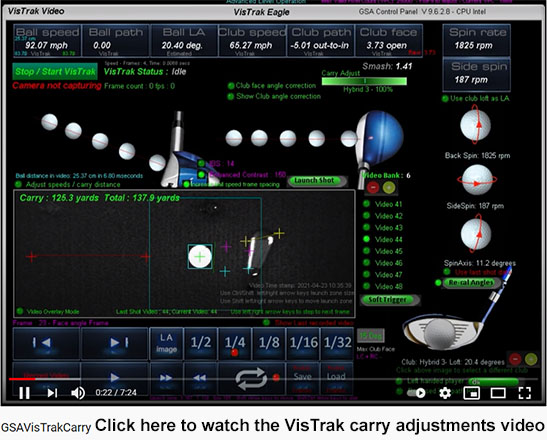
Task: Click the white ball in the camera view
Action: point(200,257)
